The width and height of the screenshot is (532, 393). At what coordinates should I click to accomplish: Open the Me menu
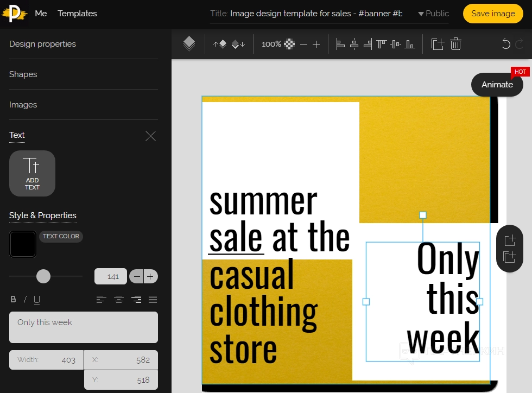[x=41, y=14]
